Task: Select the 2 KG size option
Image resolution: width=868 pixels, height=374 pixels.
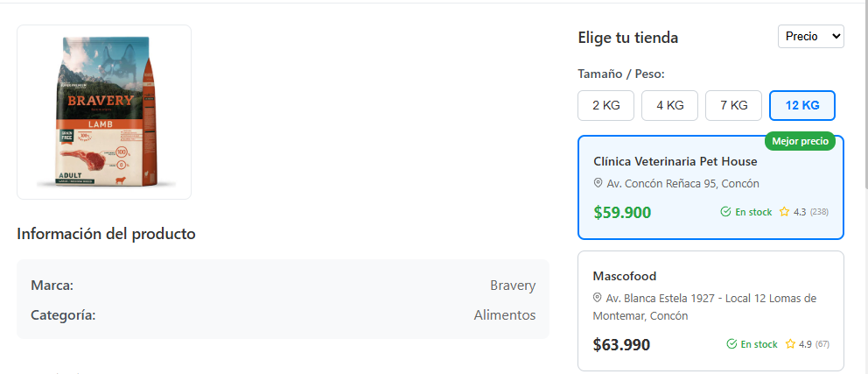Action: tap(605, 105)
